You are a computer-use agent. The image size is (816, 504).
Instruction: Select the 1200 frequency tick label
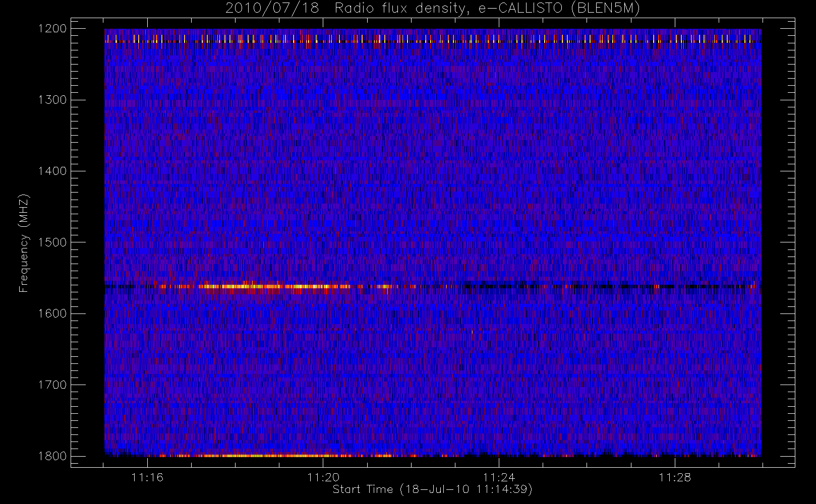(x=52, y=29)
